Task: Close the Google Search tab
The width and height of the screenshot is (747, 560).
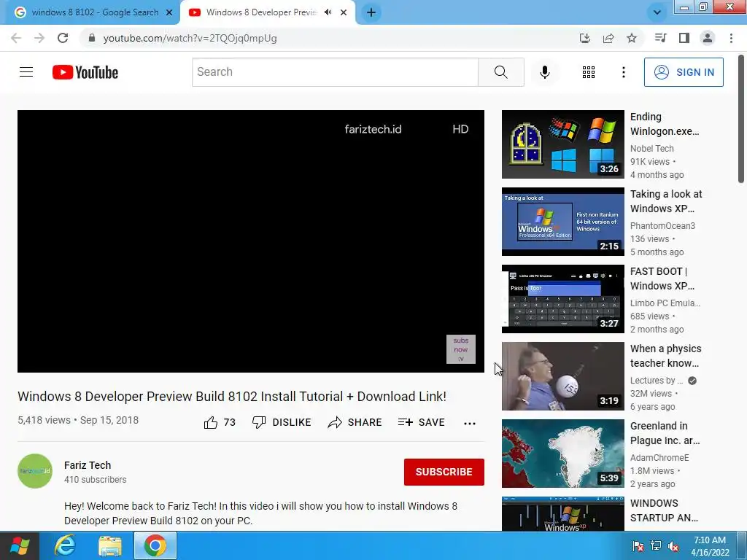Action: (169, 12)
